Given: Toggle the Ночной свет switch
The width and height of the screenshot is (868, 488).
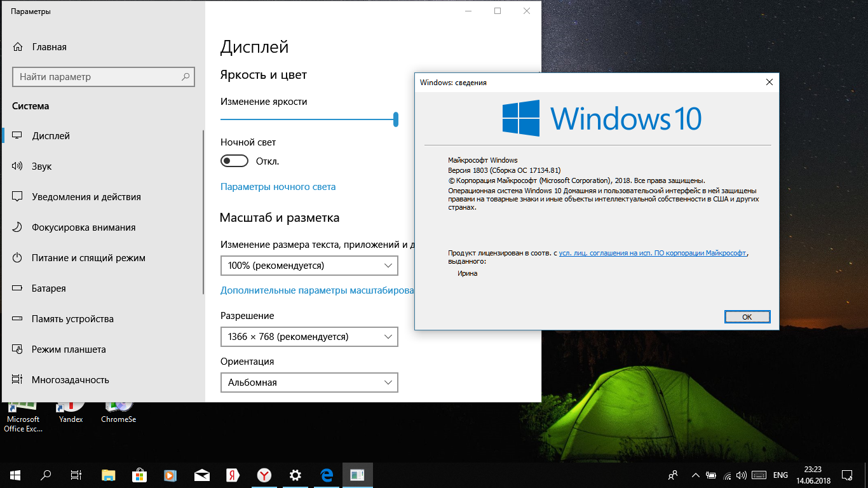Looking at the screenshot, I should (234, 161).
